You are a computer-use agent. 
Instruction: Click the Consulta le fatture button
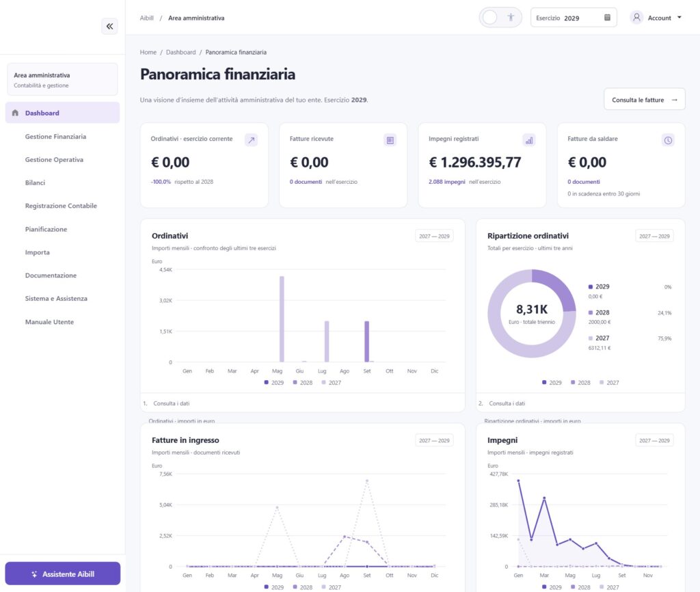tap(644, 99)
